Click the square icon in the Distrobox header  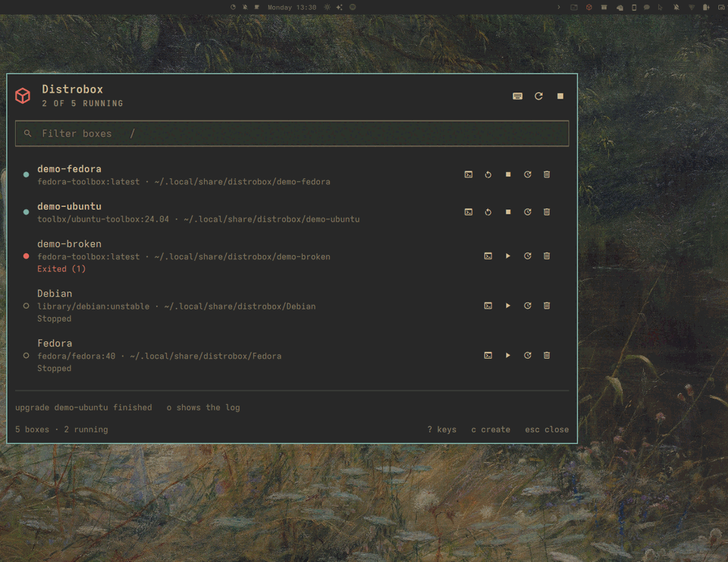click(560, 96)
